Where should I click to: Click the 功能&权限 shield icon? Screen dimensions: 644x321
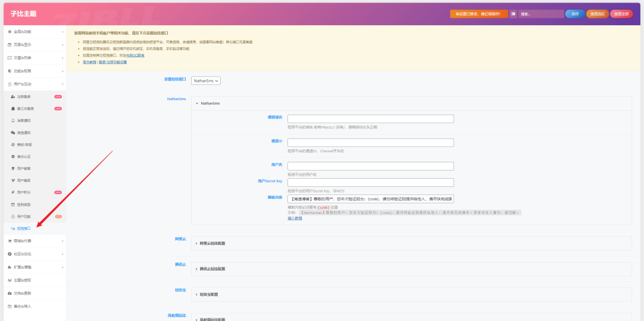tap(9, 71)
